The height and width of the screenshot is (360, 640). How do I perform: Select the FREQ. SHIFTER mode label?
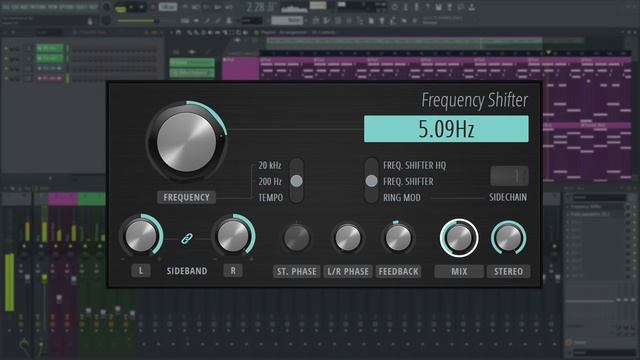click(408, 181)
